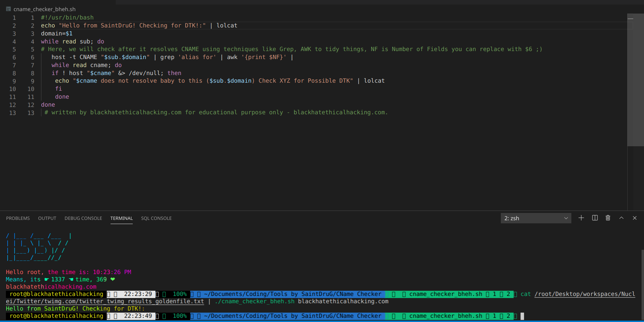
Task: Click the terminal cursor block at prompt
Action: (x=522, y=316)
